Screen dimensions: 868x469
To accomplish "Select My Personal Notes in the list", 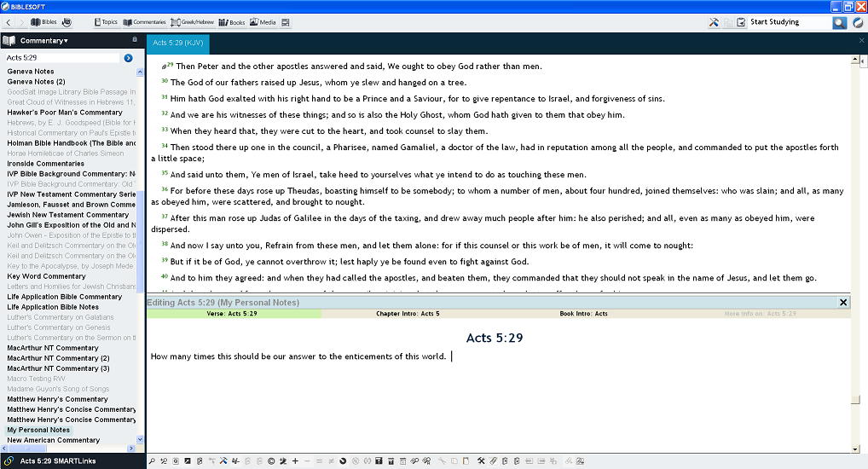I will click(x=38, y=430).
